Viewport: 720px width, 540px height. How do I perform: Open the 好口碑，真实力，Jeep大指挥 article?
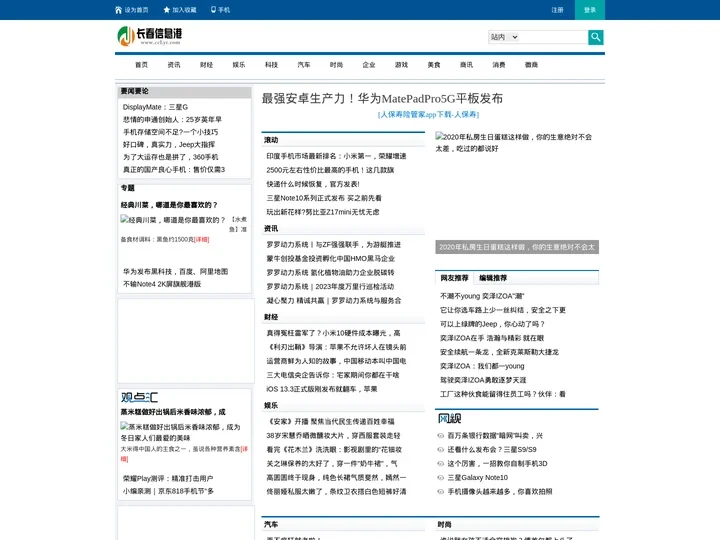(169, 145)
